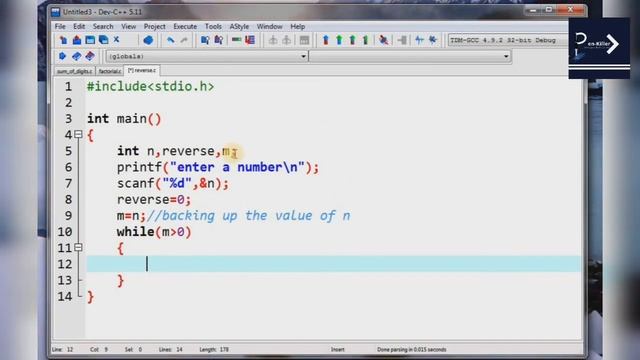640x360 pixels.
Task: Open the Search menu
Action: click(x=103, y=27)
